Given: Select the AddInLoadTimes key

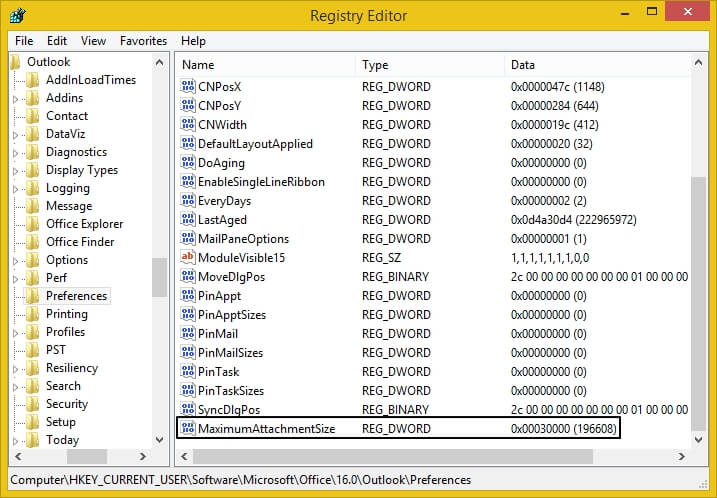Looking at the screenshot, I should pyautogui.click(x=91, y=80).
